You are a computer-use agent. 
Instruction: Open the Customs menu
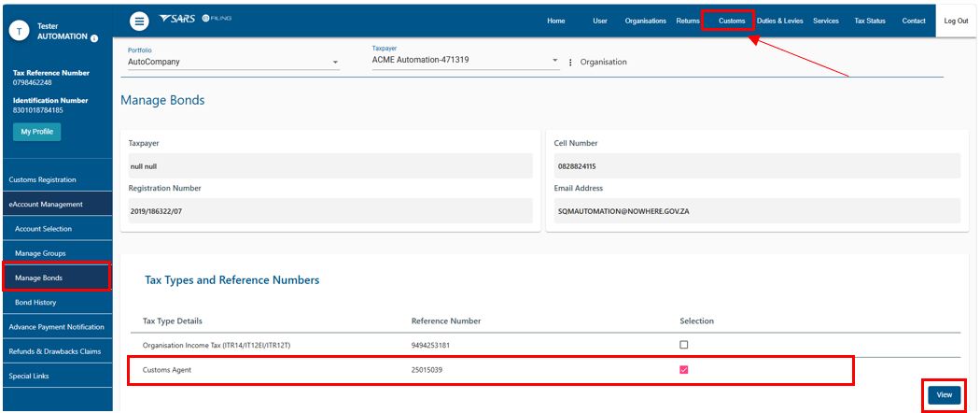click(x=732, y=21)
